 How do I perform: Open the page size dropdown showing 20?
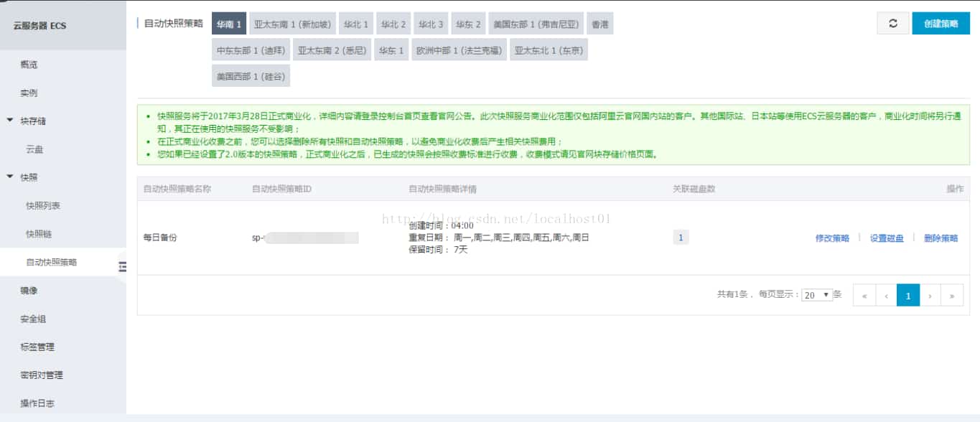click(816, 294)
